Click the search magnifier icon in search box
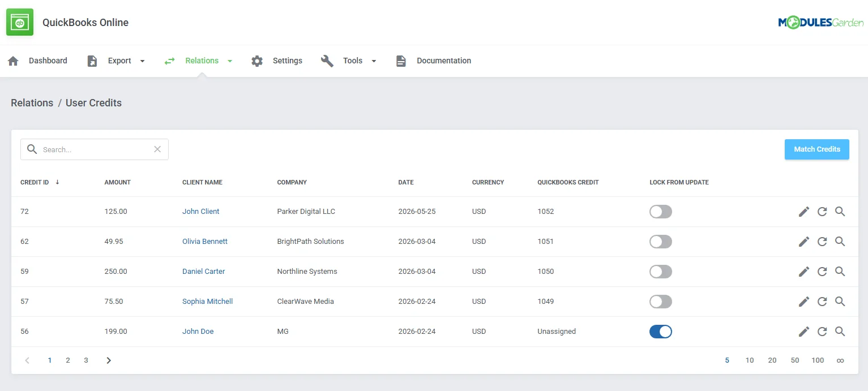This screenshot has width=868, height=391. click(32, 149)
